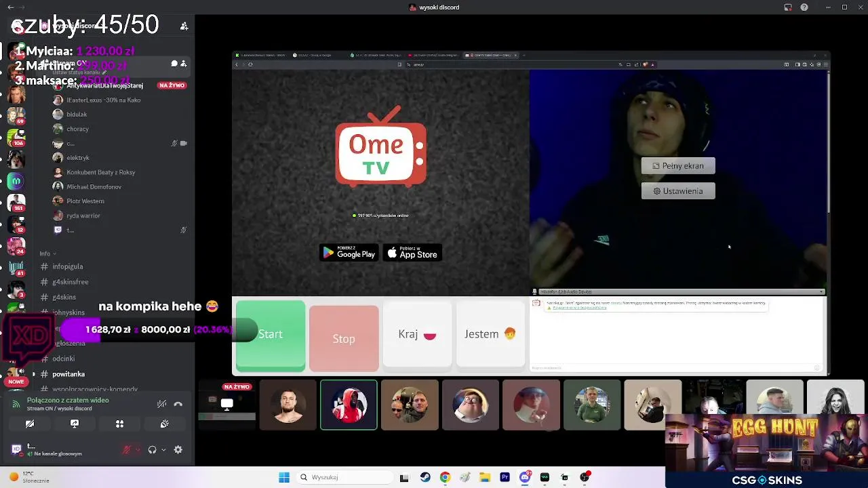The height and width of the screenshot is (488, 868).
Task: Open OBS Studio from the taskbar
Action: point(585,477)
